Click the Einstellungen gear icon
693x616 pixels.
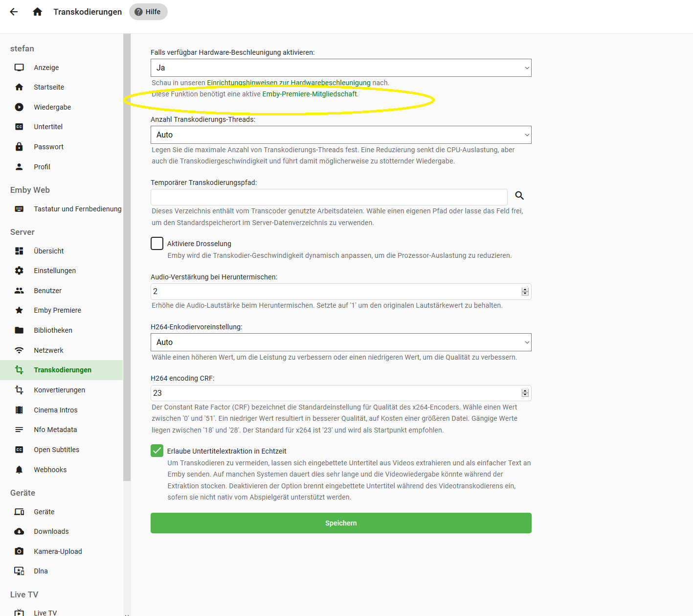[x=19, y=271]
